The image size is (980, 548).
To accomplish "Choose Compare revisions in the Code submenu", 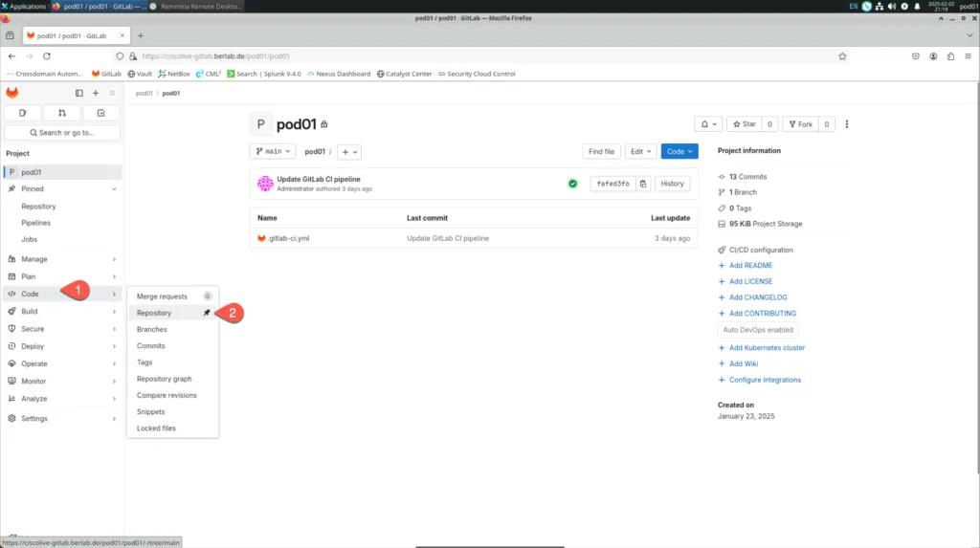I will pos(167,395).
